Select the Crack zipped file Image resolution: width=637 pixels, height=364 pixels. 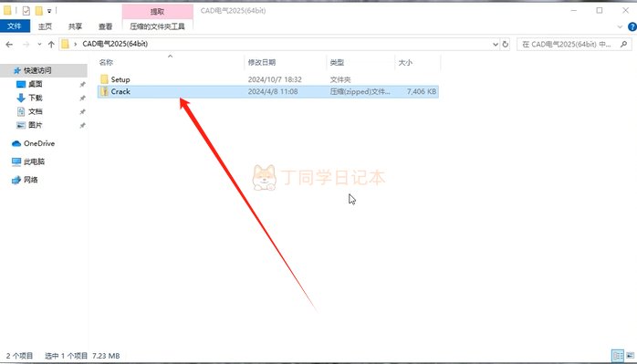(x=268, y=91)
